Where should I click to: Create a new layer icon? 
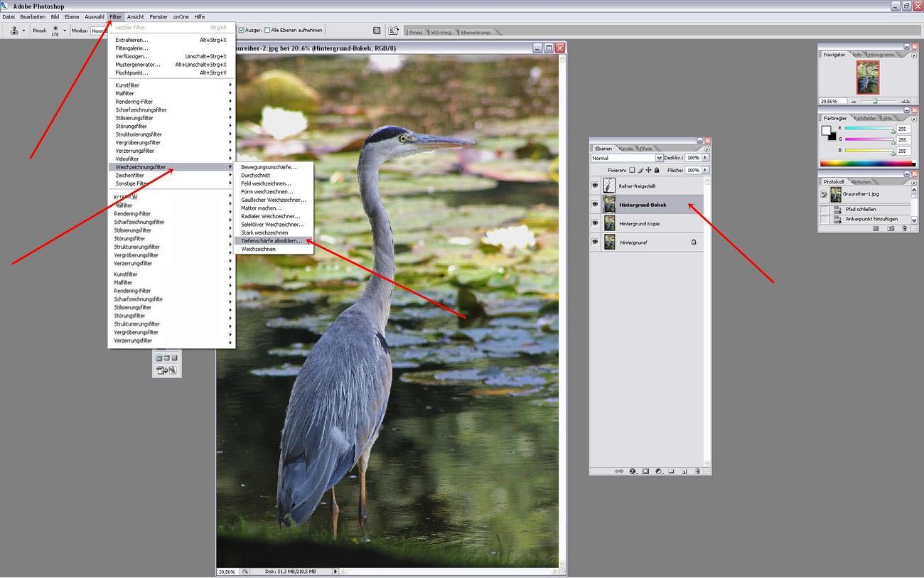click(x=684, y=471)
